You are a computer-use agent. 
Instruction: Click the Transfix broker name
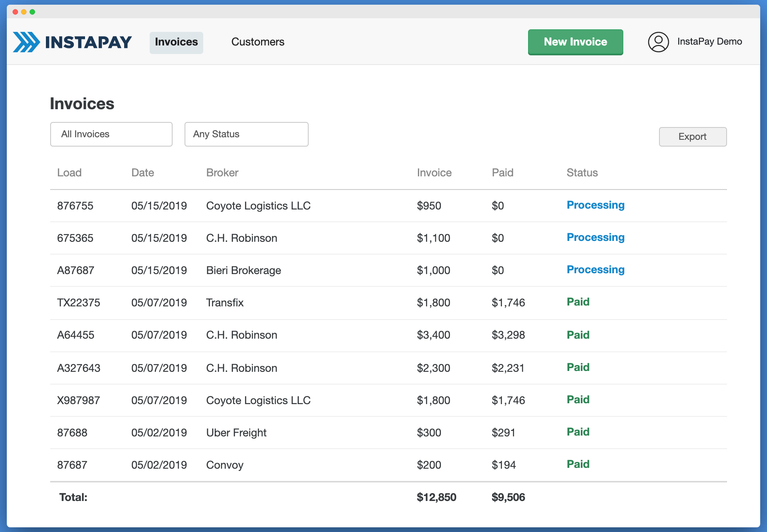225,303
